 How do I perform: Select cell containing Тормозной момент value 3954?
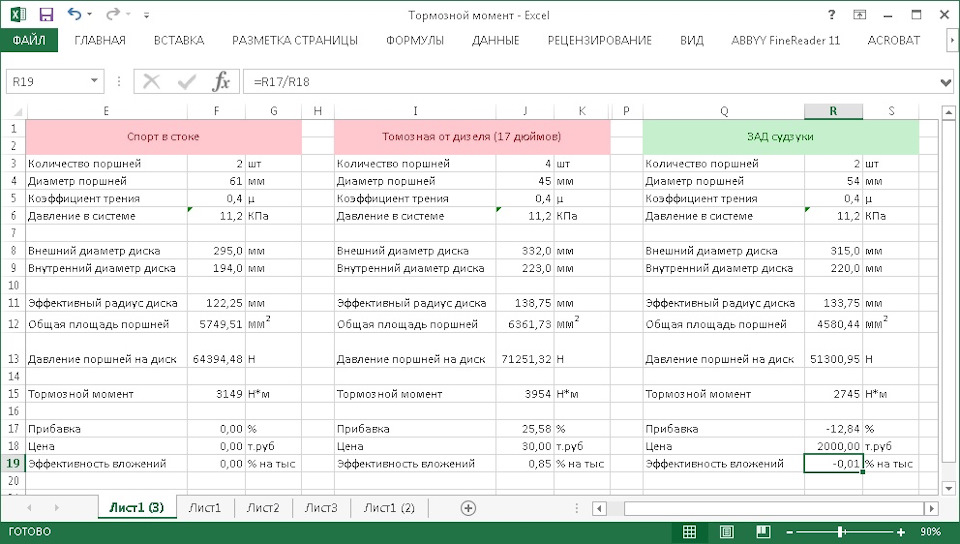(x=523, y=394)
